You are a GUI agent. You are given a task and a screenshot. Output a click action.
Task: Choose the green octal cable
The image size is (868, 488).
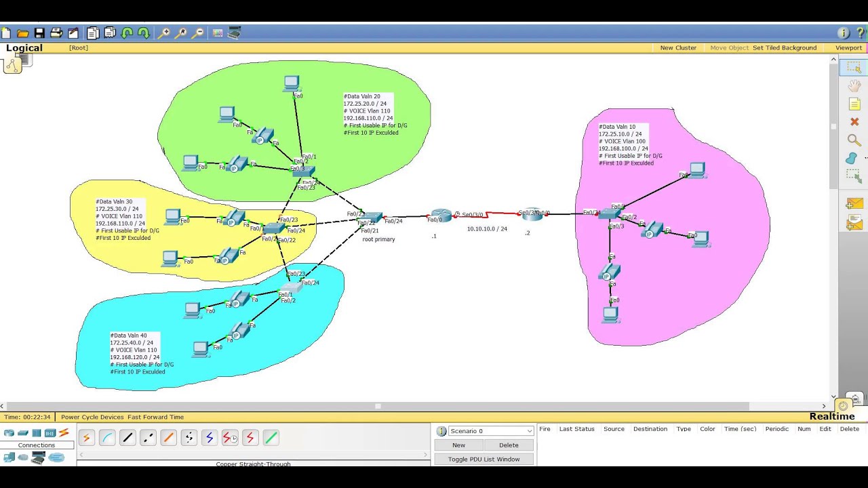click(x=271, y=438)
